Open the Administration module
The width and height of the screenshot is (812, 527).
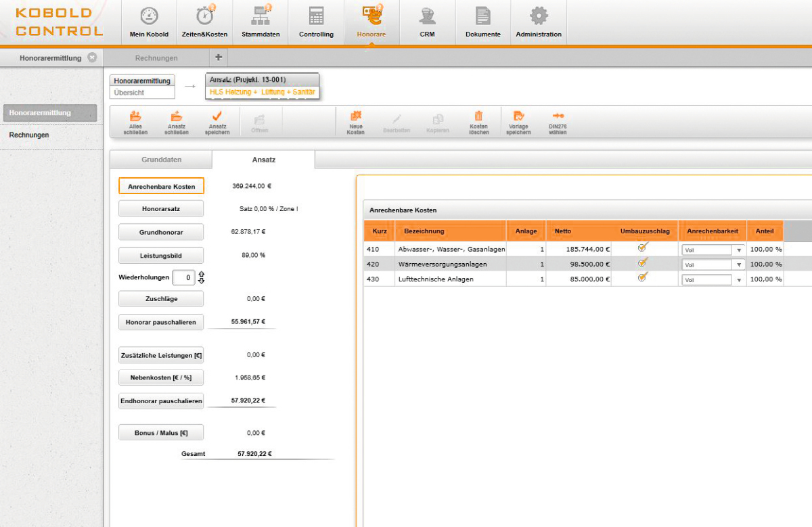coord(539,22)
